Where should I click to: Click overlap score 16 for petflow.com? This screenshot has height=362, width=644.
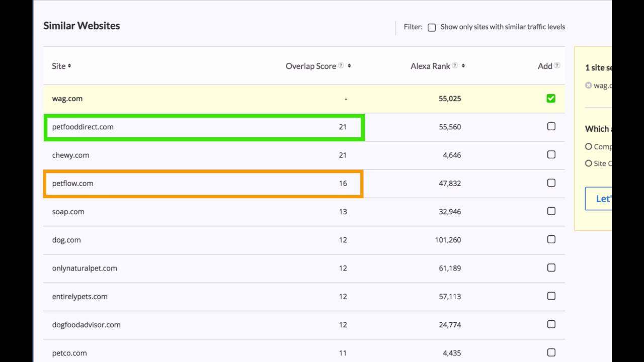pyautogui.click(x=343, y=183)
